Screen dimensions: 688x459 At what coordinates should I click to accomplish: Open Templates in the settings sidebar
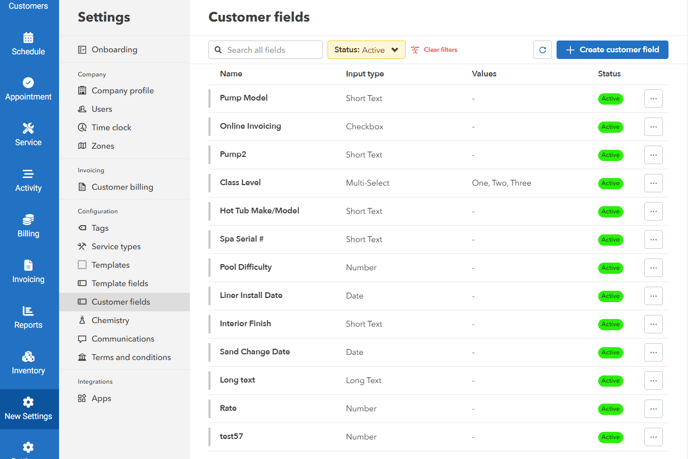[110, 265]
